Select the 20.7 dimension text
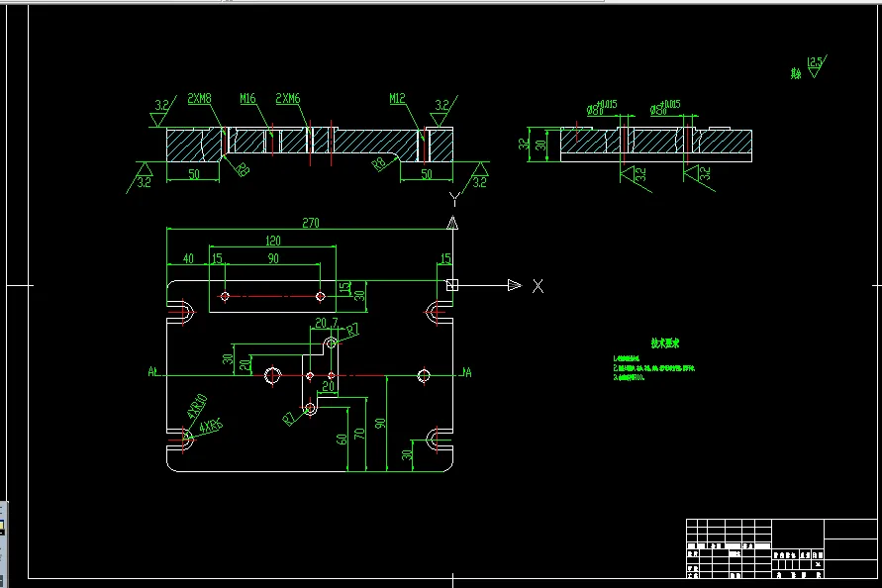The height and width of the screenshot is (588, 882). point(327,323)
